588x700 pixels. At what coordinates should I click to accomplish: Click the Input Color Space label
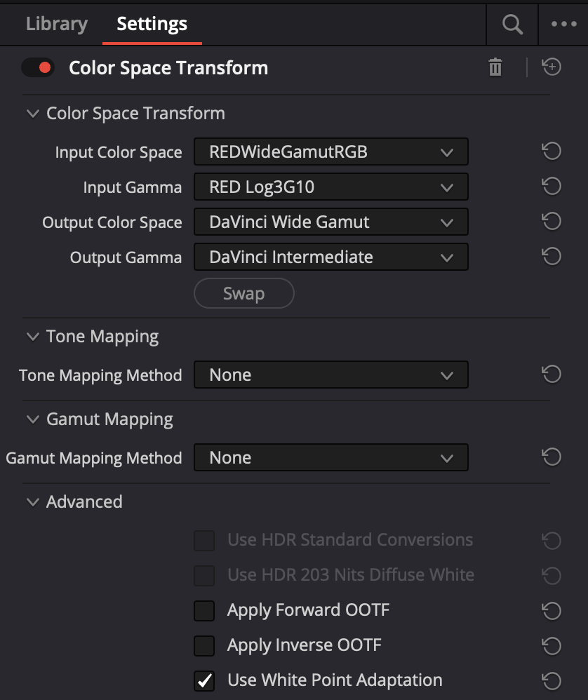(119, 152)
